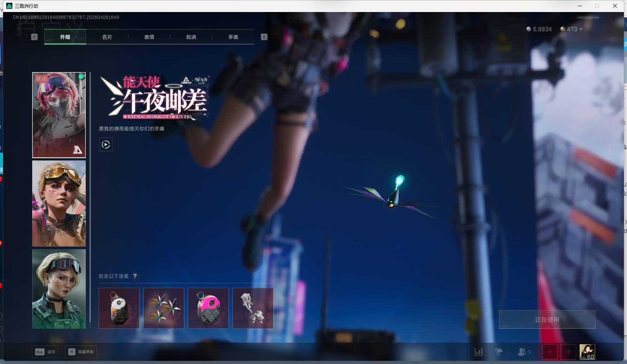Open the 包含以下涂装 help question mark

pyautogui.click(x=135, y=276)
